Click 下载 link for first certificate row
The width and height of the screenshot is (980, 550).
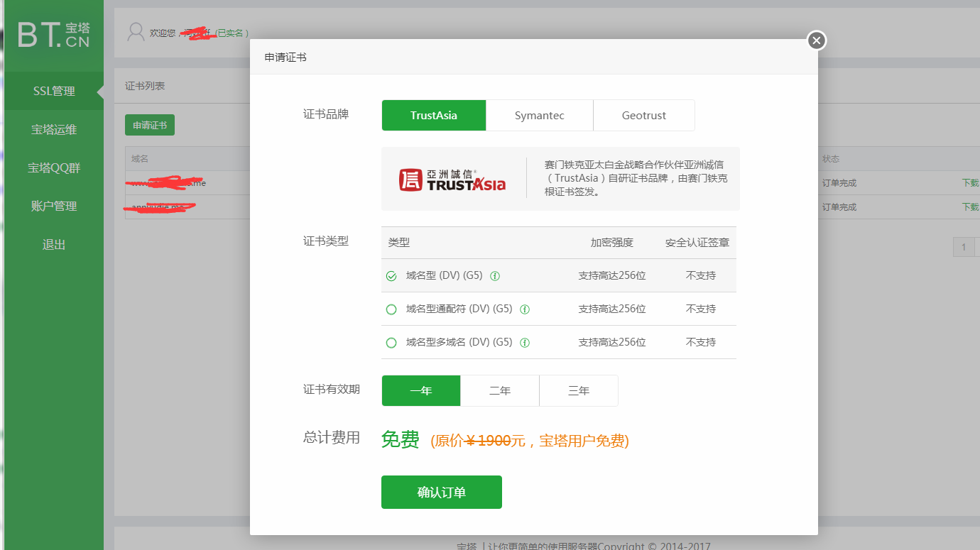tap(970, 183)
